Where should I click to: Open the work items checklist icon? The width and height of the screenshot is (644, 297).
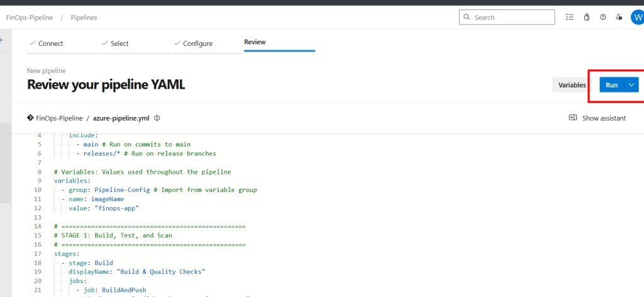[570, 18]
